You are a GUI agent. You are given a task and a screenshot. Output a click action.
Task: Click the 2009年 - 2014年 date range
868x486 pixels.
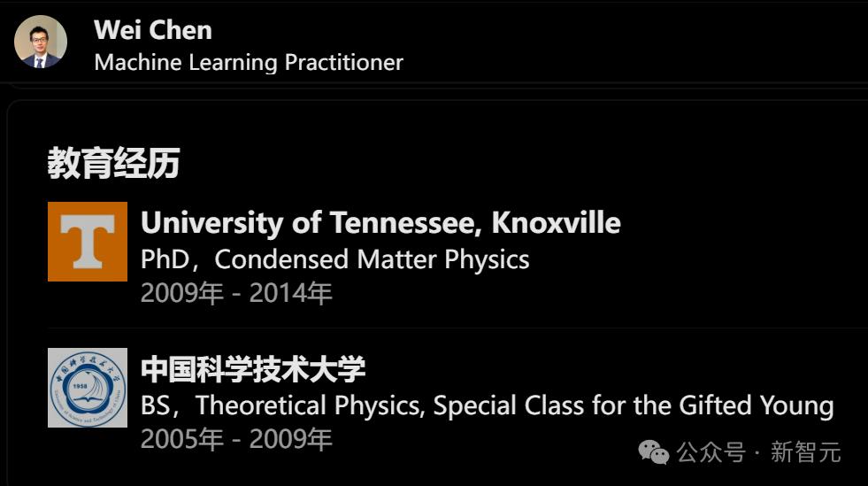(x=236, y=293)
